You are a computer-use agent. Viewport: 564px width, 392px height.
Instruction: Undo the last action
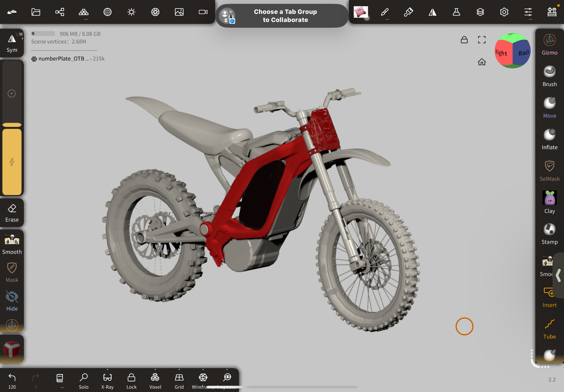coord(12,381)
